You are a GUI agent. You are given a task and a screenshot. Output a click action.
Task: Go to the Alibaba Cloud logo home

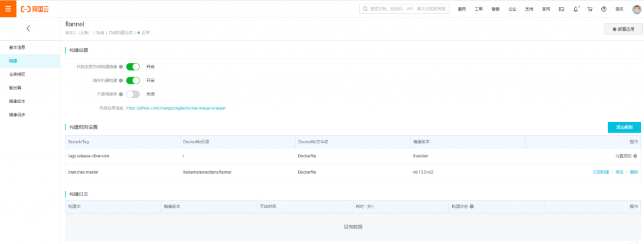[x=35, y=9]
